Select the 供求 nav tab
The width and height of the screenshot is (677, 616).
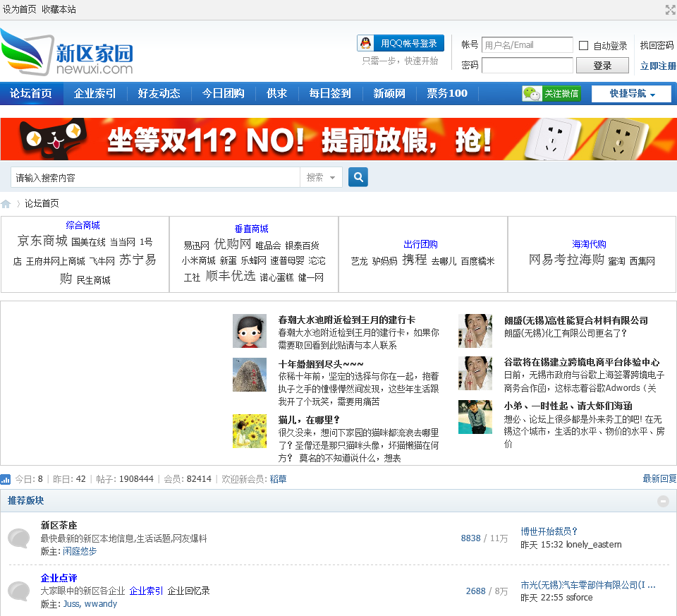pyautogui.click(x=276, y=93)
